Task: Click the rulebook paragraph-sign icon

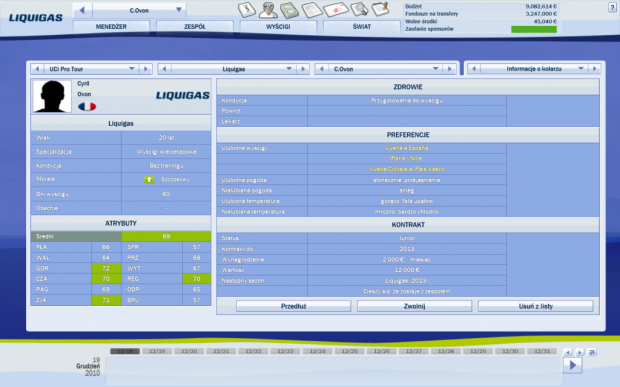Action: pyautogui.click(x=247, y=9)
